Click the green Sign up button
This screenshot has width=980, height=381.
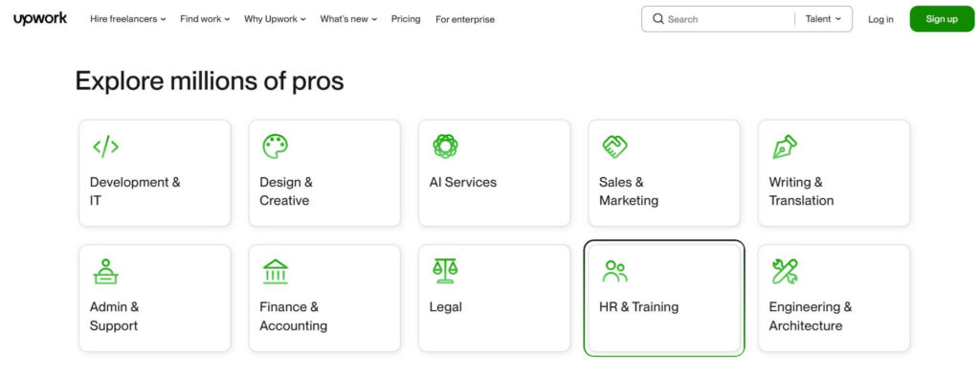[942, 19]
